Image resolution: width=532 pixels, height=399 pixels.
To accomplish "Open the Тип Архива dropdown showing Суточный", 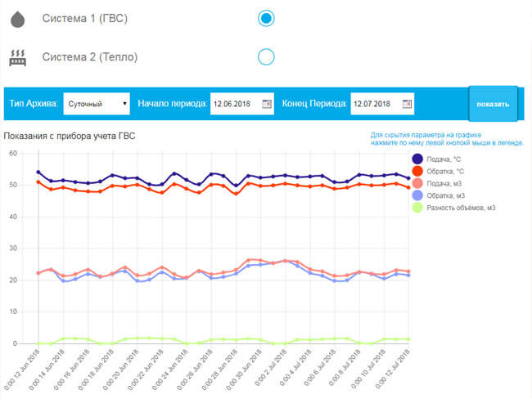I will (97, 104).
